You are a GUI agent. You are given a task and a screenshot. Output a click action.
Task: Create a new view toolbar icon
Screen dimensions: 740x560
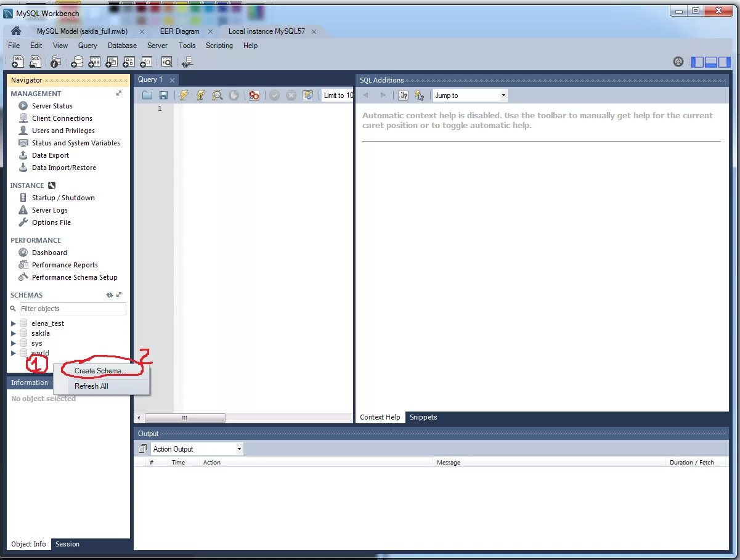point(112,62)
